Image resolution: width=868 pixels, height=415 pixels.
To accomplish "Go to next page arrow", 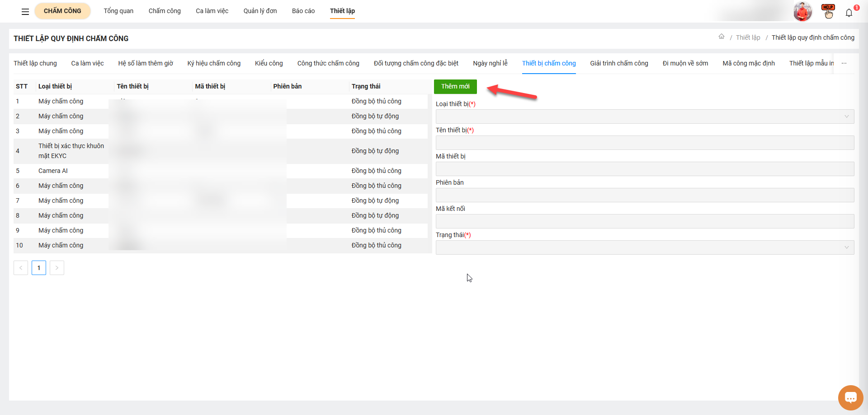I will coord(57,268).
